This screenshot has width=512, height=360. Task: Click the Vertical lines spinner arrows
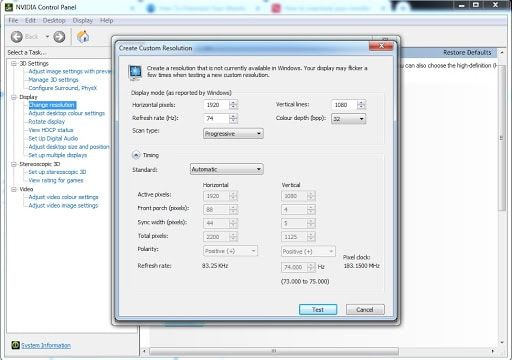(361, 105)
